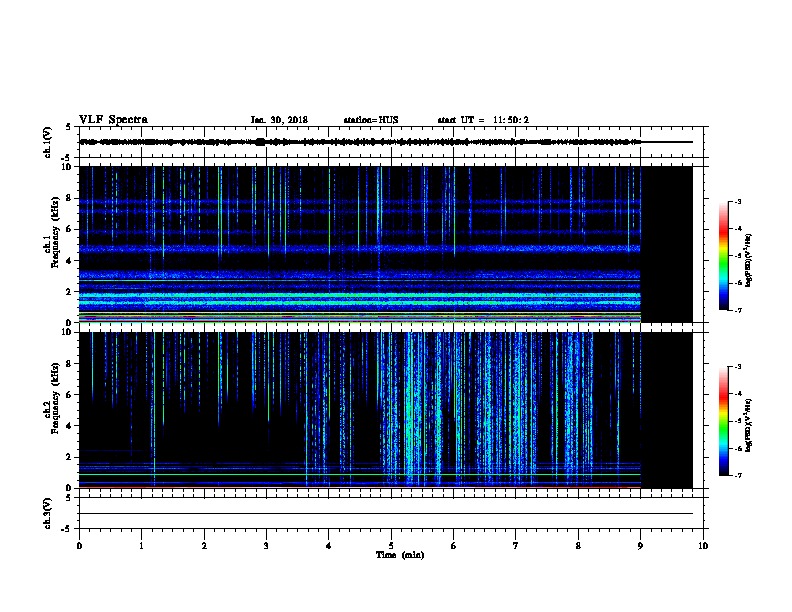Click the ch.2 PSD color scale bar
Screen dimensions: 792x612
tap(723, 421)
